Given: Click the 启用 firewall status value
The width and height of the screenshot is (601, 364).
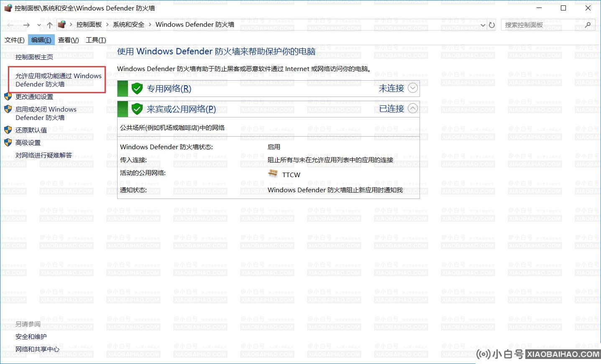Looking at the screenshot, I should pyautogui.click(x=274, y=147).
